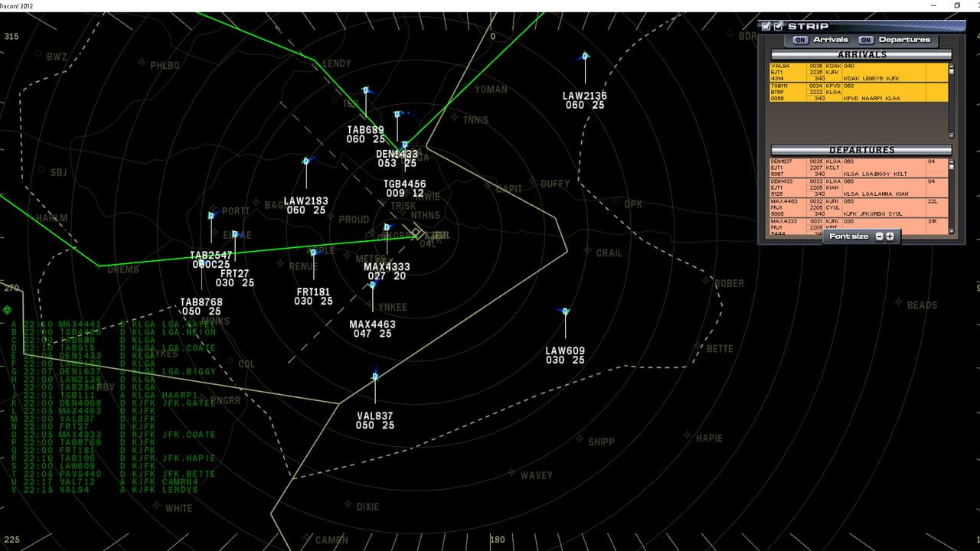
Task: Click the LAW609 data tag label
Action: pyautogui.click(x=565, y=356)
